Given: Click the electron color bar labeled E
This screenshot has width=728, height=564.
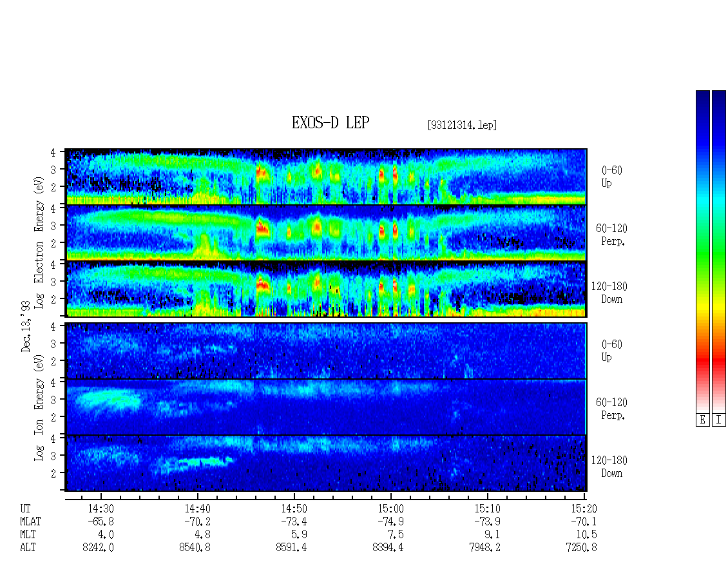Looking at the screenshot, I should (x=702, y=251).
